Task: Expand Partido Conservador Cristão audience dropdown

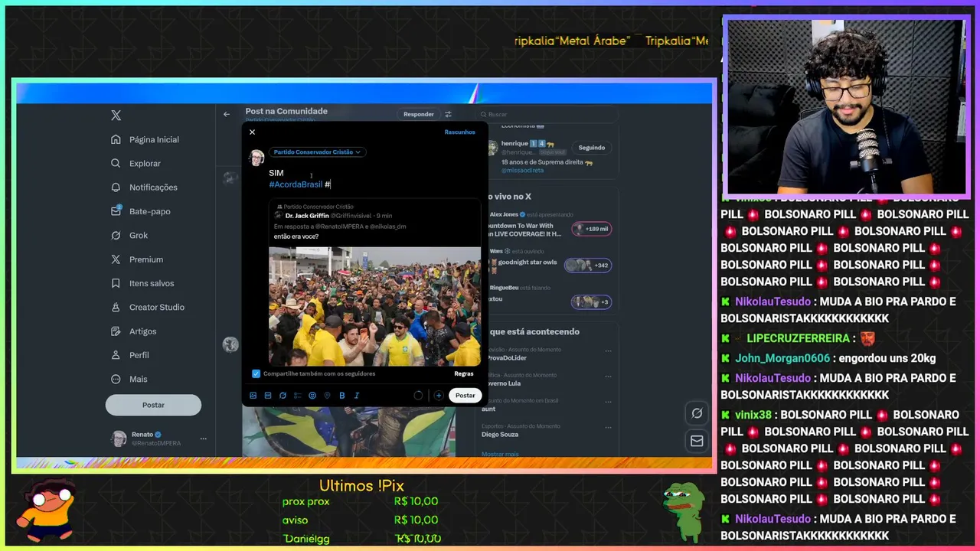Action: pos(317,152)
